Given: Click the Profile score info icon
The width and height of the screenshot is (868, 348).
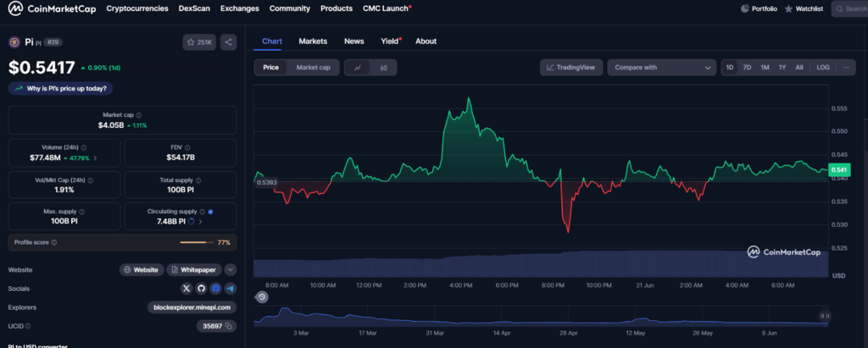Looking at the screenshot, I should pyautogui.click(x=53, y=242).
